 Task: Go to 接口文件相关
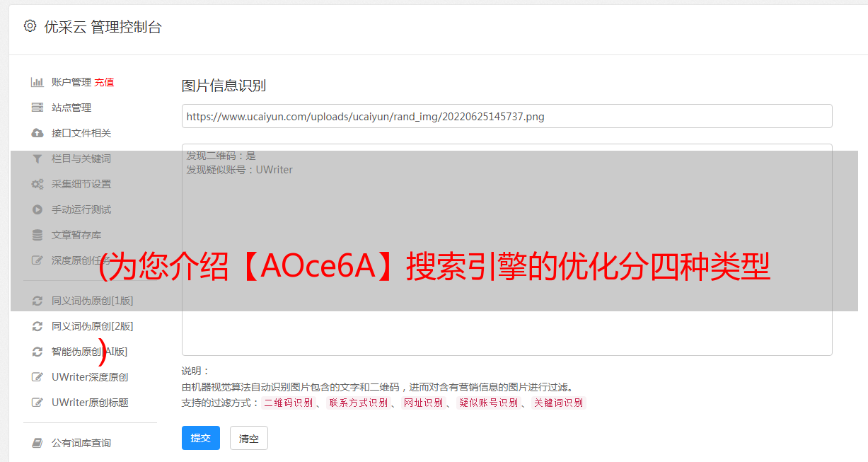pos(81,133)
